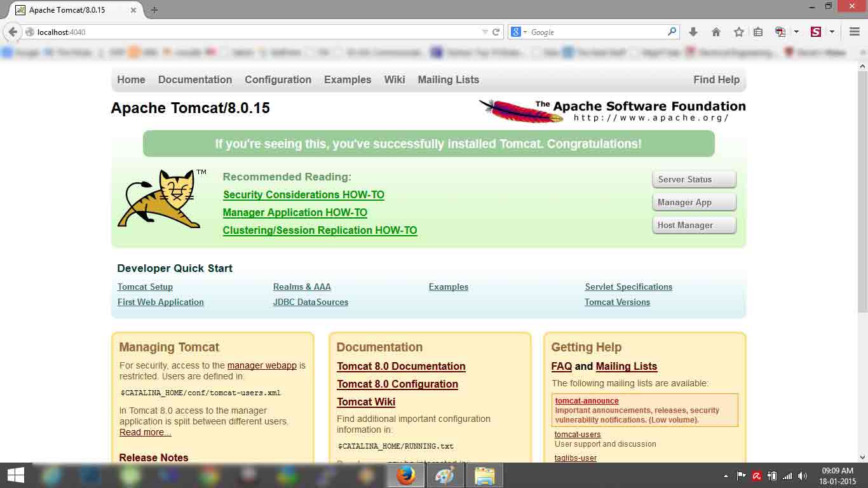Click the red S extension icon

click(816, 32)
